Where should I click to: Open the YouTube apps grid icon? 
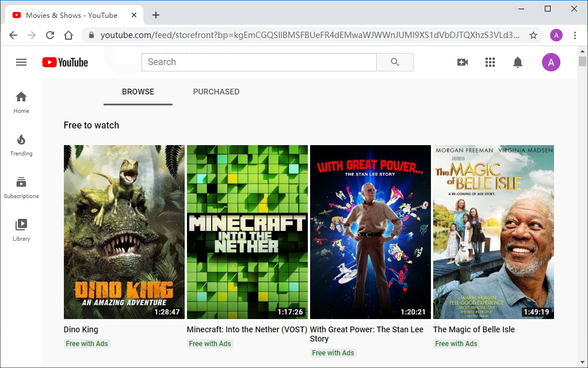(490, 62)
